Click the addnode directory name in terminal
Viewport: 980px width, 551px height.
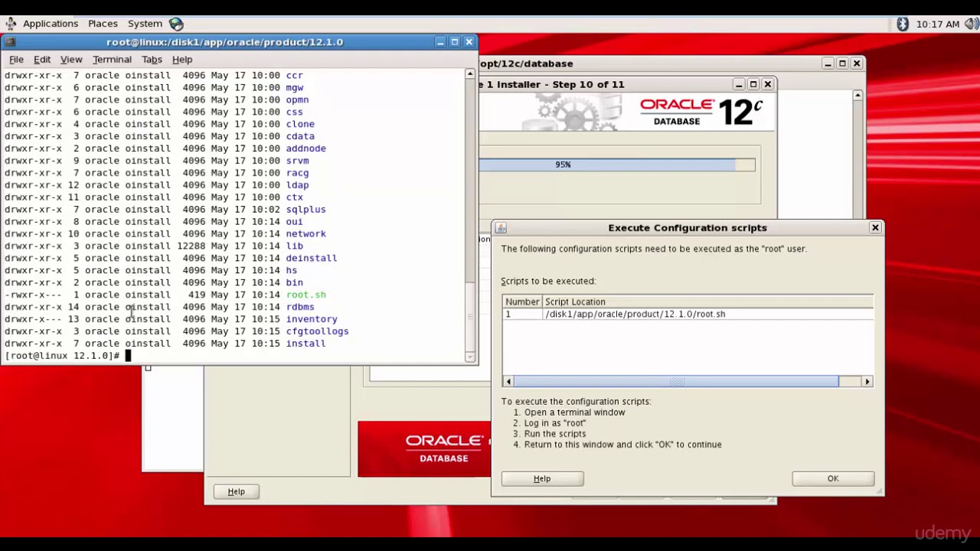tap(305, 148)
